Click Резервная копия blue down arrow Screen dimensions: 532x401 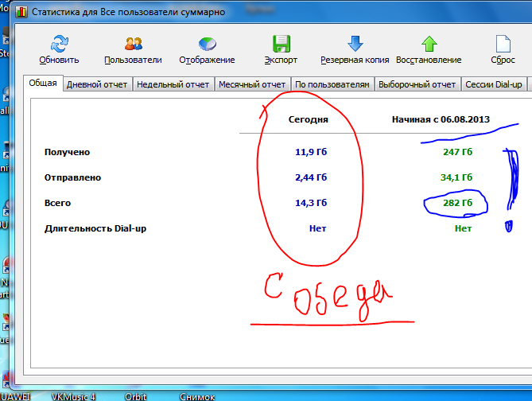click(355, 43)
